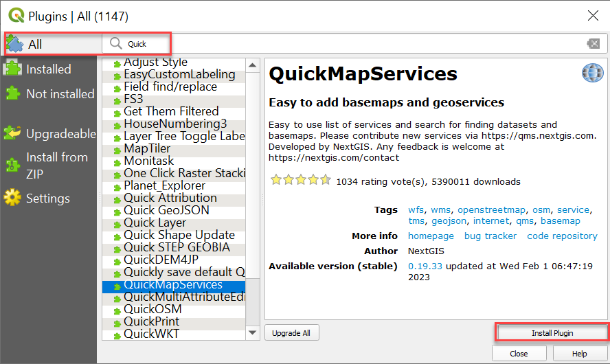This screenshot has height=364, width=610.
Task: Clear the search field with the X icon
Action: click(x=593, y=44)
